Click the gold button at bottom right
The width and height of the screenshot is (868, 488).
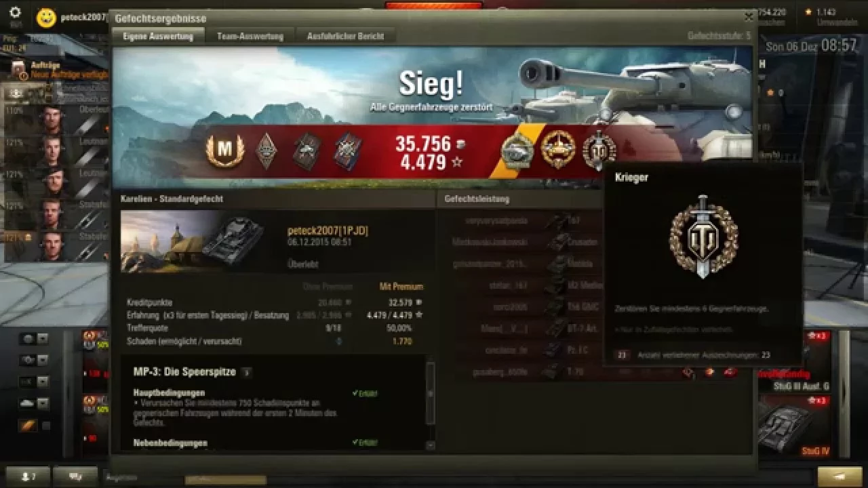[x=840, y=476]
